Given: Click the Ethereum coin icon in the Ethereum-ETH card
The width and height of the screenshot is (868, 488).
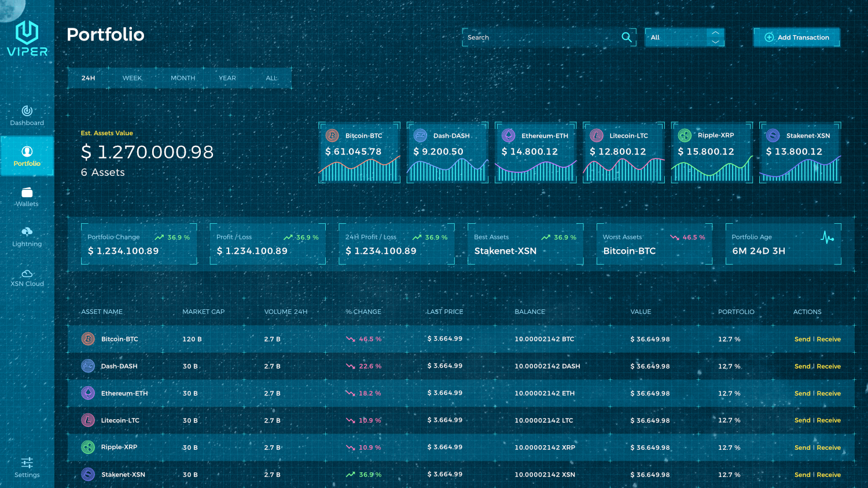Looking at the screenshot, I should tap(508, 135).
